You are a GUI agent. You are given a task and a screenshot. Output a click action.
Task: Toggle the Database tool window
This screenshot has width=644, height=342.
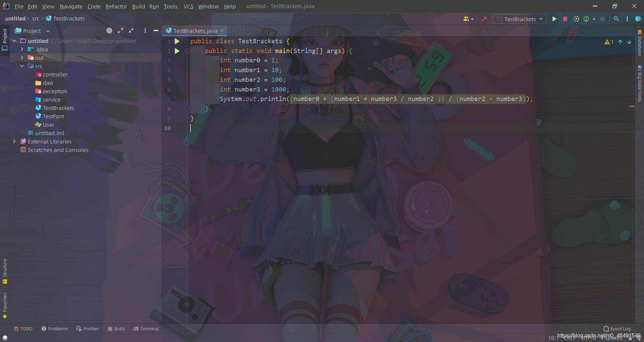[639, 43]
